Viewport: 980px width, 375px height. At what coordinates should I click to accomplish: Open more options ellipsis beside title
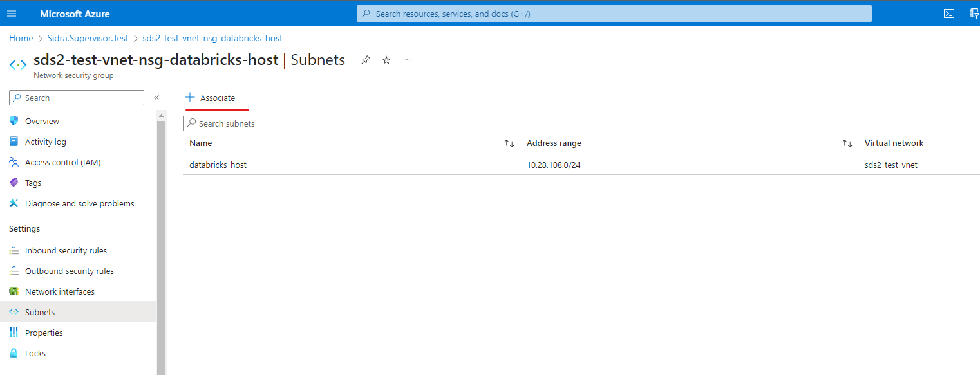click(407, 60)
